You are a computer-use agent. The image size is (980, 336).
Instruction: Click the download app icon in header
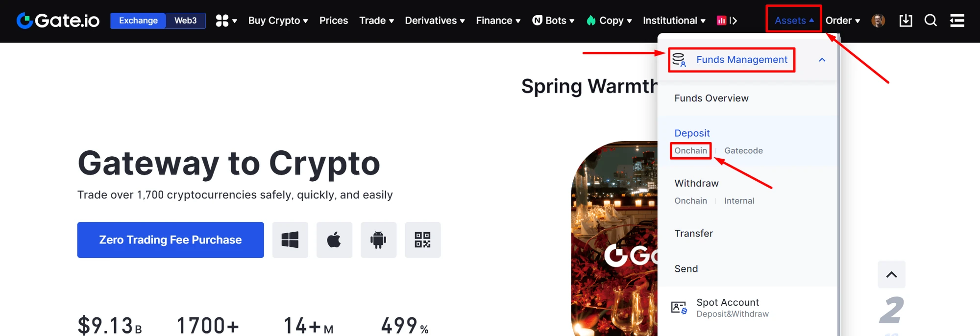tap(906, 21)
